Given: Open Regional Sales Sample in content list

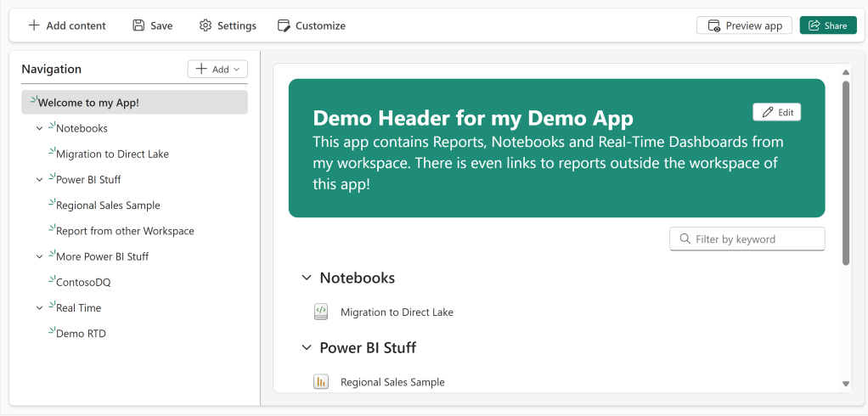Looking at the screenshot, I should (392, 382).
